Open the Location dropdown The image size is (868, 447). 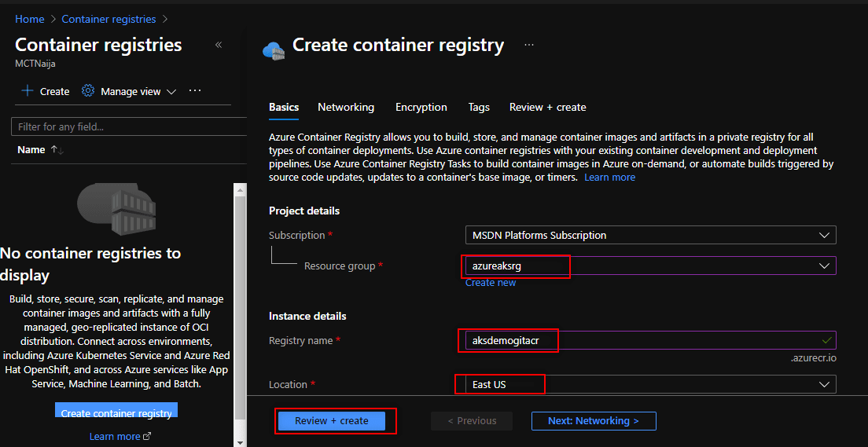pyautogui.click(x=650, y=384)
